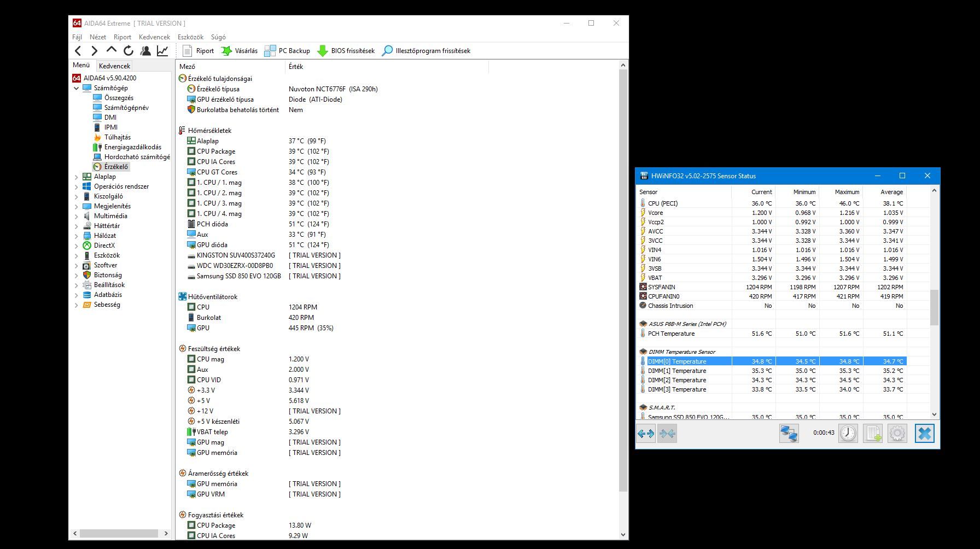Go forward with AIDA64 forward arrow

coord(95,51)
